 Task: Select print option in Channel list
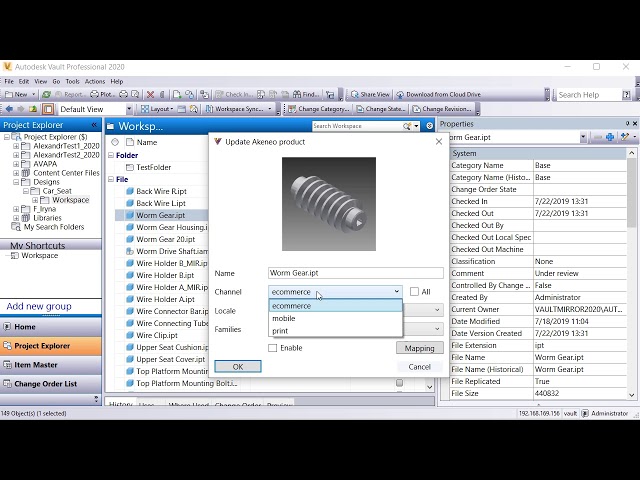(x=336, y=331)
